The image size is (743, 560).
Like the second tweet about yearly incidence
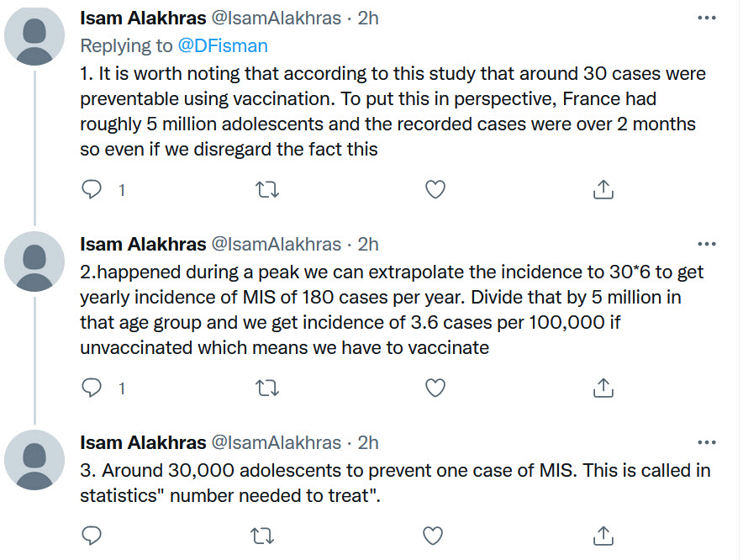(435, 388)
